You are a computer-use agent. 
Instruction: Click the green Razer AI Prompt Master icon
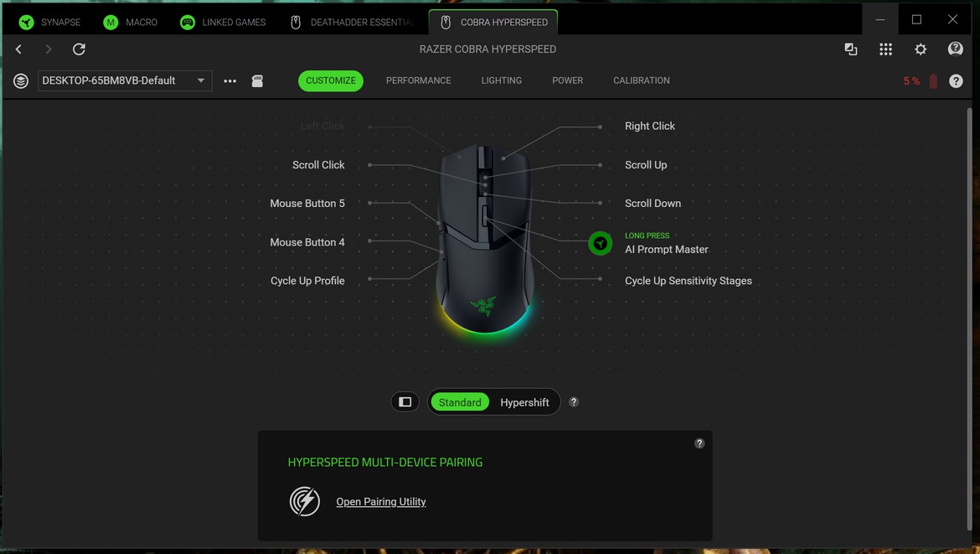600,243
